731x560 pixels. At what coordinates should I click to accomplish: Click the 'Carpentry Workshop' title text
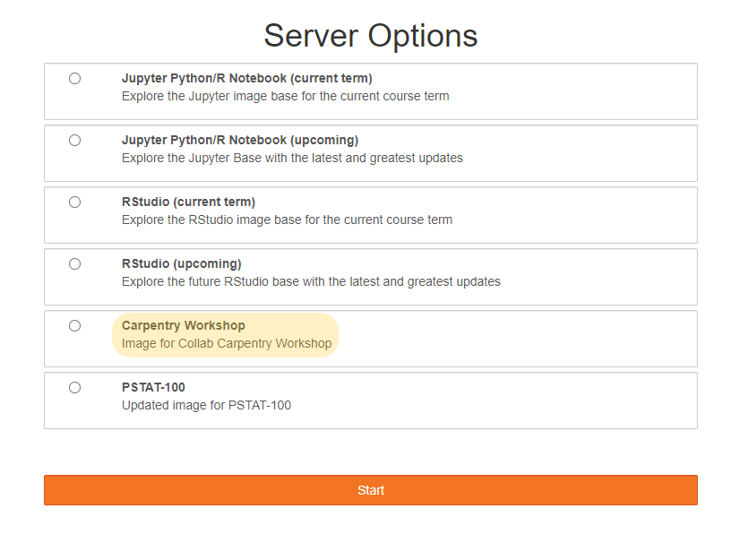click(x=184, y=325)
